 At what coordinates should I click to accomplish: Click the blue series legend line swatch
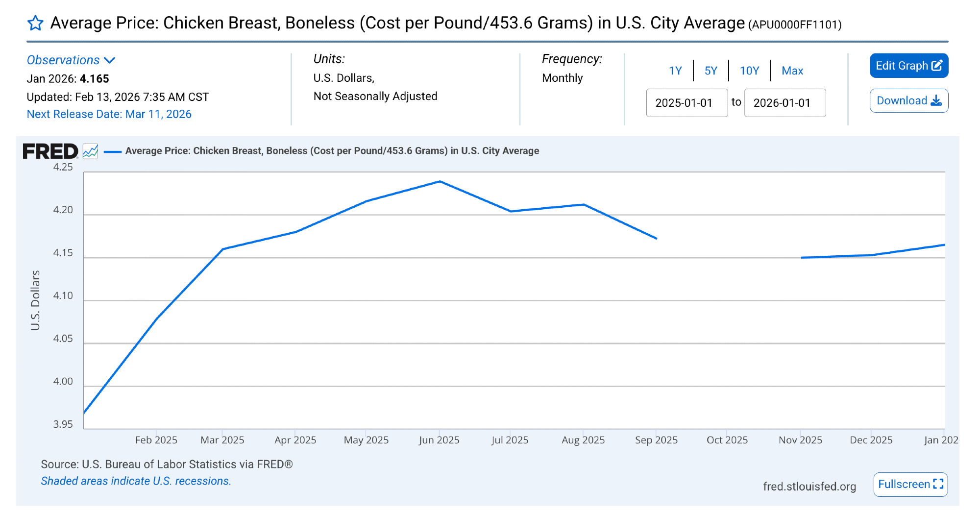coord(113,151)
